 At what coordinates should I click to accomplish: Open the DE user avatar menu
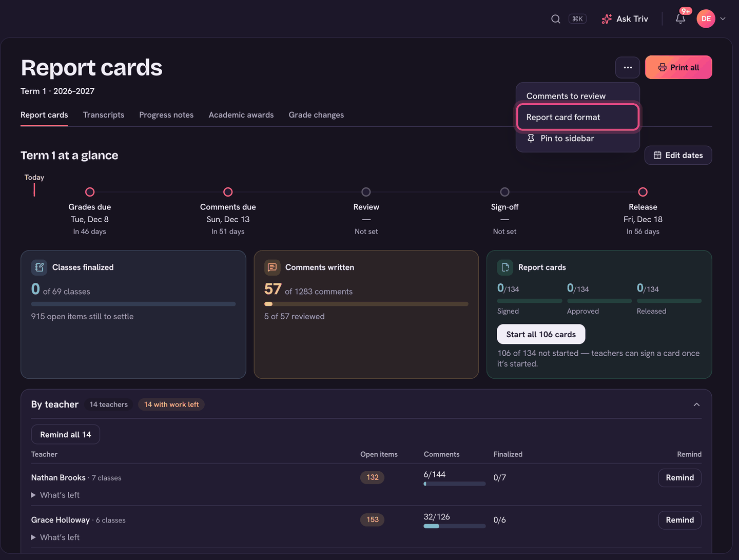pos(706,18)
